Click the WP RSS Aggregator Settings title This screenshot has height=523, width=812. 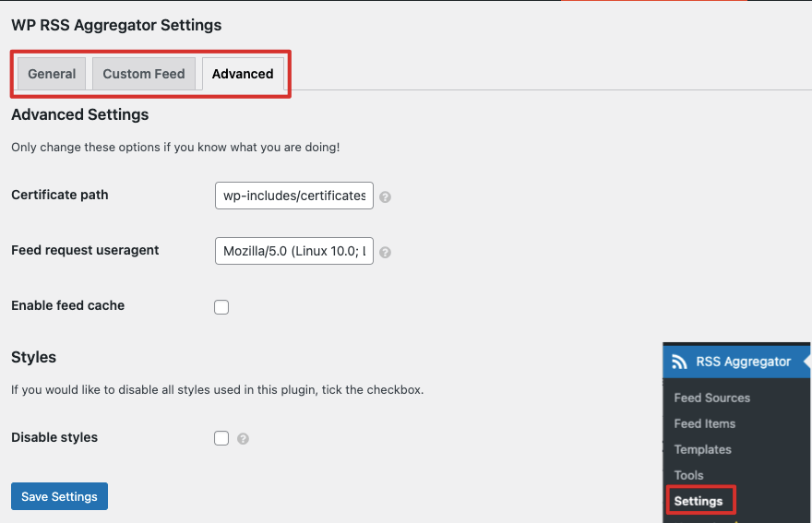(x=116, y=25)
